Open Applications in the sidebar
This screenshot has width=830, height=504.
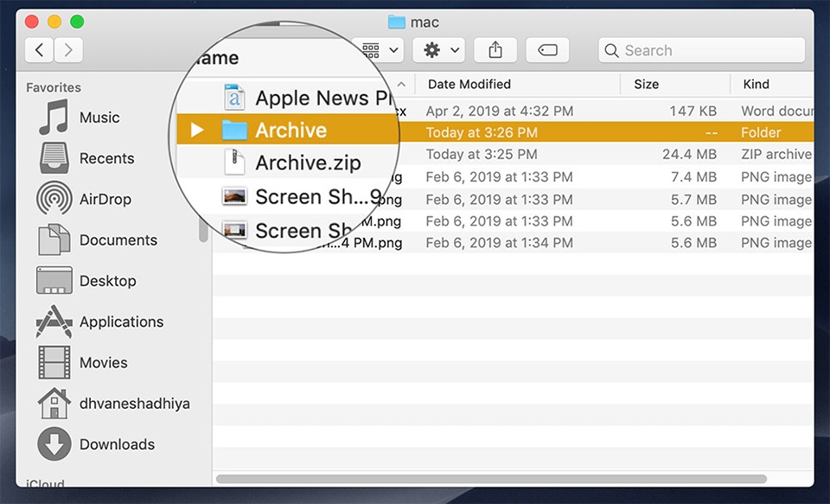point(120,322)
